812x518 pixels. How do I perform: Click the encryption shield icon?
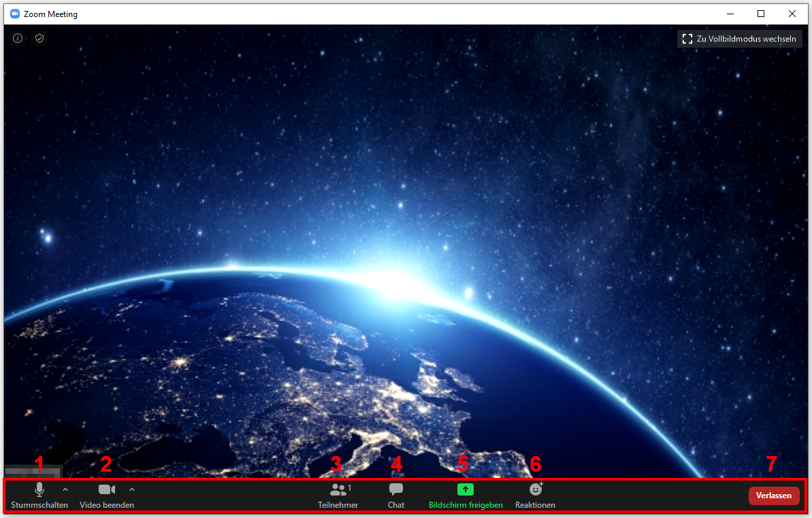point(39,39)
